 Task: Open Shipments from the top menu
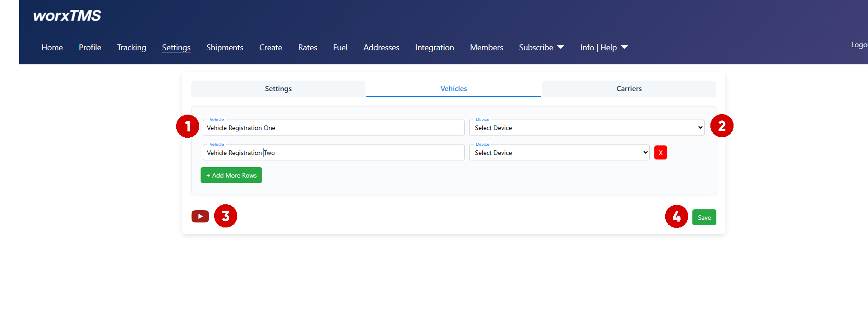225,48
